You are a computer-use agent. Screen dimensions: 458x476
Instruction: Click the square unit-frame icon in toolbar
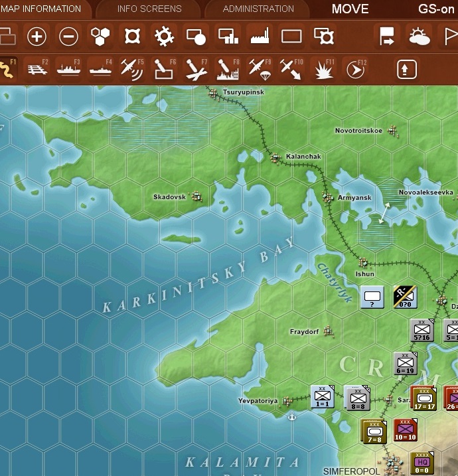pos(132,37)
